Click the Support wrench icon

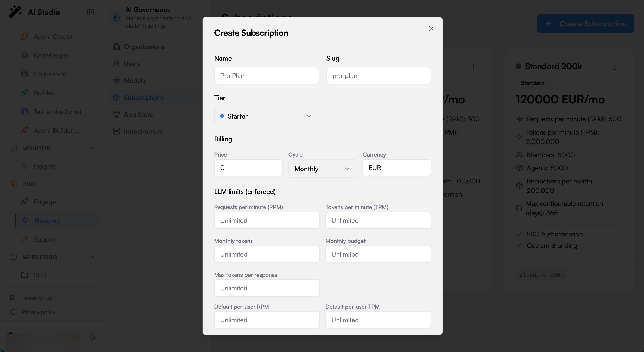(25, 239)
